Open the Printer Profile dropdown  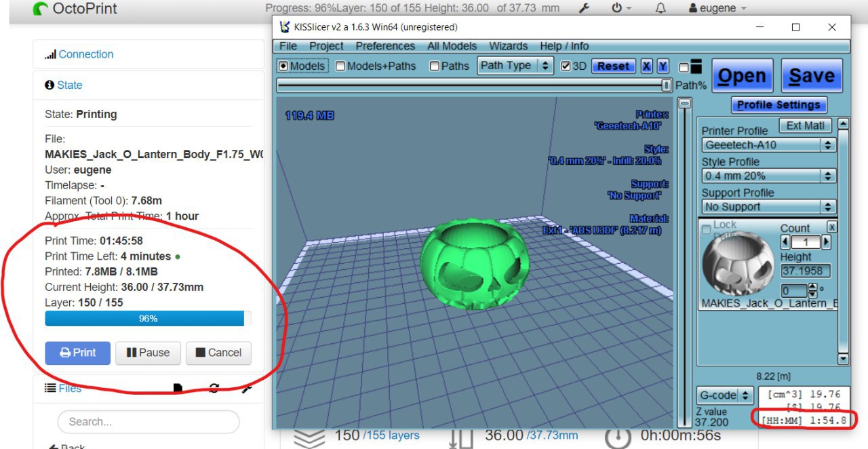coord(769,145)
